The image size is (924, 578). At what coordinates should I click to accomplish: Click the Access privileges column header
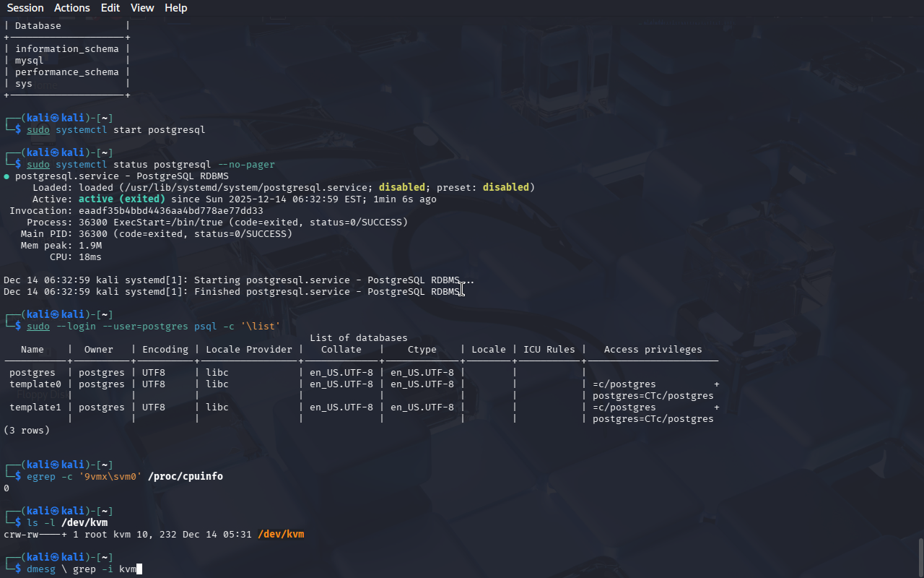653,350
